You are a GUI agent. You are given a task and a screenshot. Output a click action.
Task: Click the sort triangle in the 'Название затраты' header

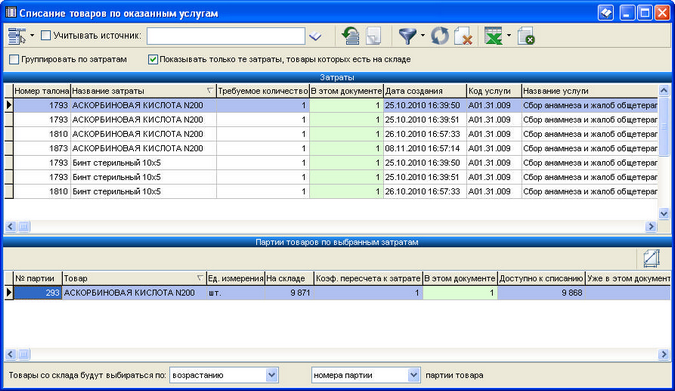click(210, 90)
